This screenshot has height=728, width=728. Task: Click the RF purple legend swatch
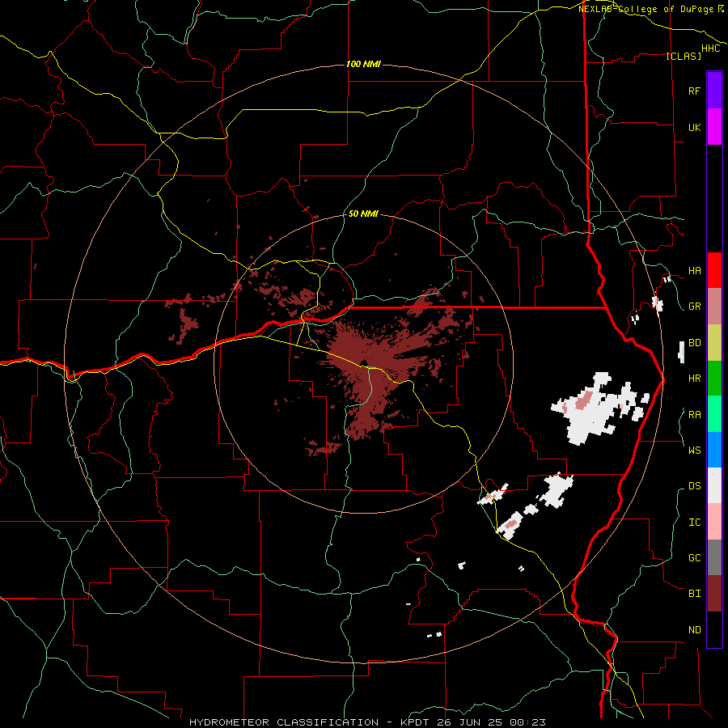(714, 91)
